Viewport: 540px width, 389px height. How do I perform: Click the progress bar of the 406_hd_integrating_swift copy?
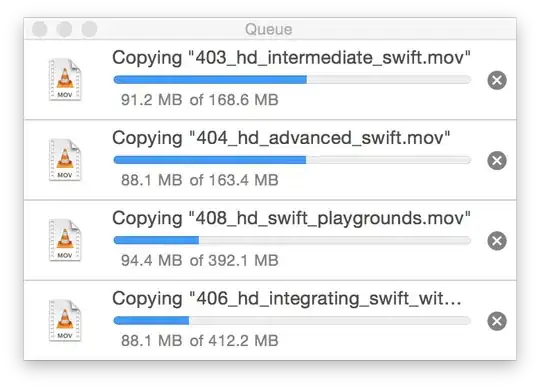click(x=292, y=320)
